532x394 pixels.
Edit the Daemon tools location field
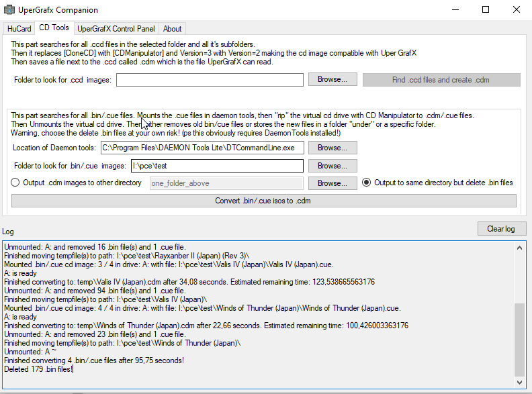202,148
